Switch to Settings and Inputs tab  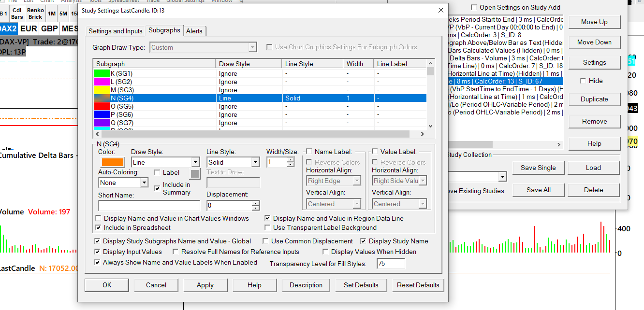115,31
